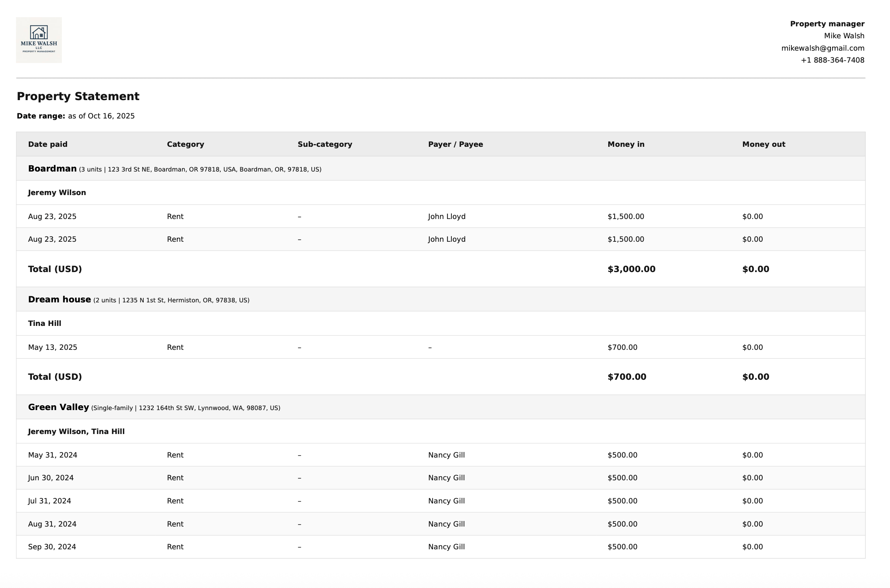Click the Jun 30, 2024 date cell
Viewport: 890px width, 588px height.
51,478
